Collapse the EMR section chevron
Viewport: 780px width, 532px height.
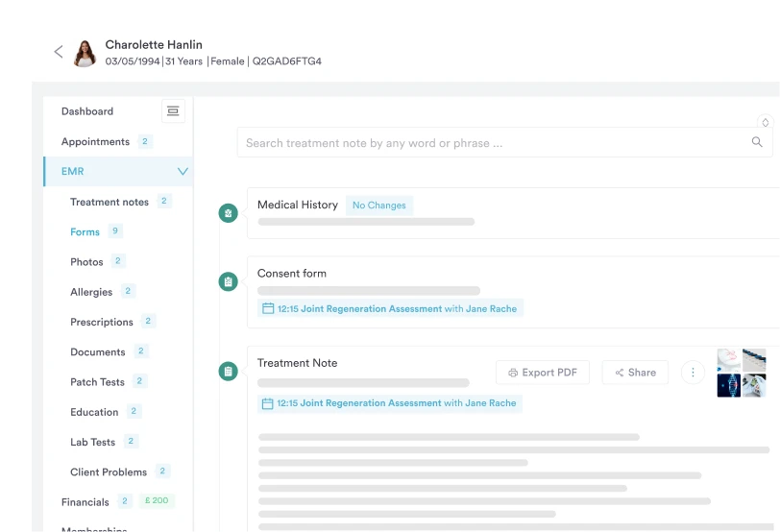coord(183,172)
